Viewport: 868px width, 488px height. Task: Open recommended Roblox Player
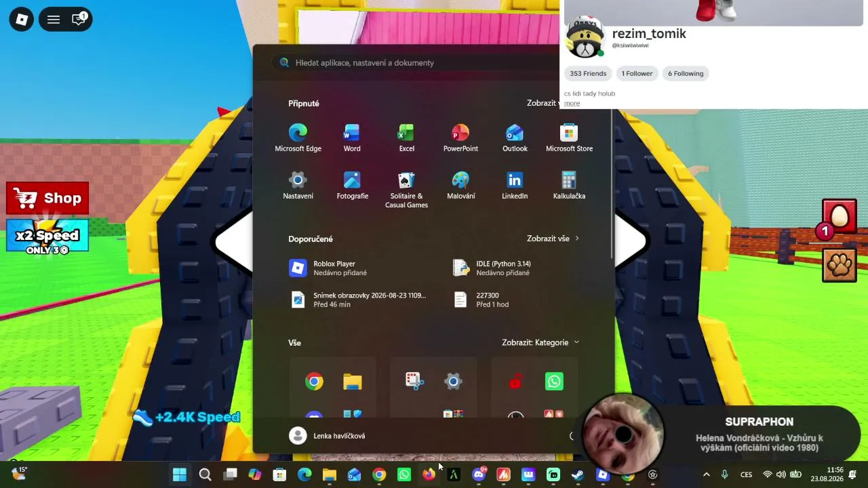[358, 268]
